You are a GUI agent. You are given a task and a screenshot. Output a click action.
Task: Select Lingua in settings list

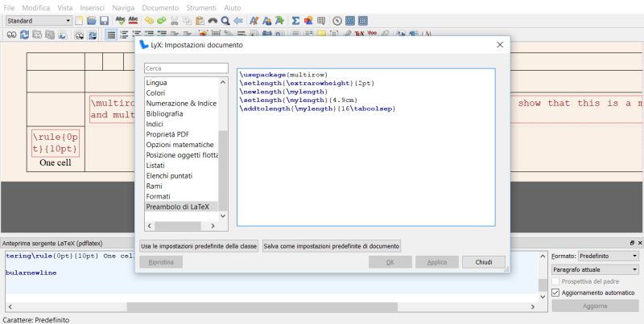click(x=156, y=83)
